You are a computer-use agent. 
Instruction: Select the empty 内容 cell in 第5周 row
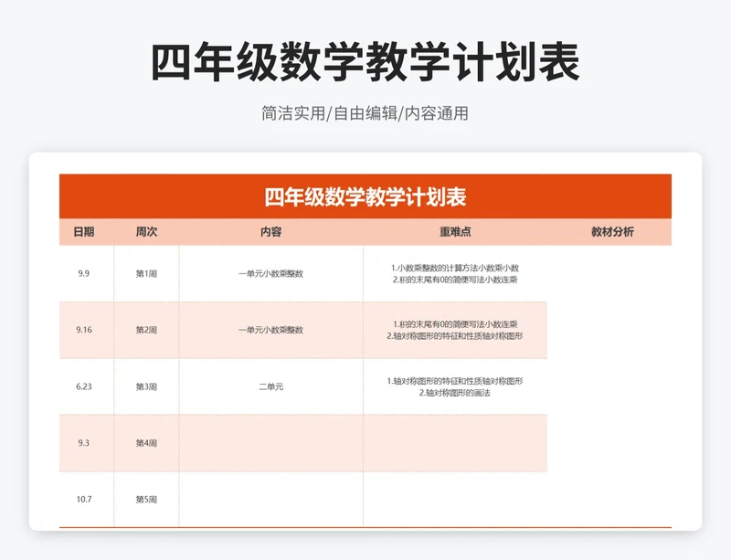pyautogui.click(x=270, y=500)
